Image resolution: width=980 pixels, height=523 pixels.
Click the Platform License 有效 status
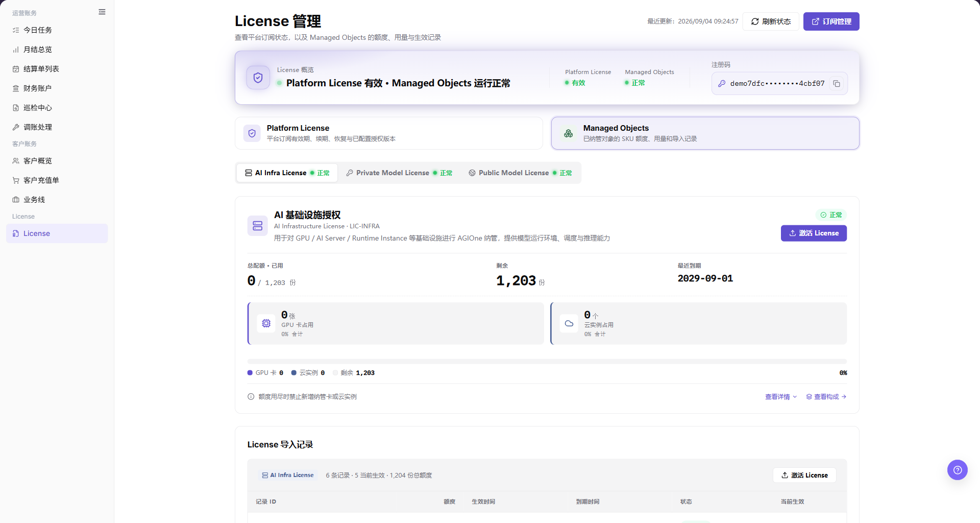tap(575, 83)
